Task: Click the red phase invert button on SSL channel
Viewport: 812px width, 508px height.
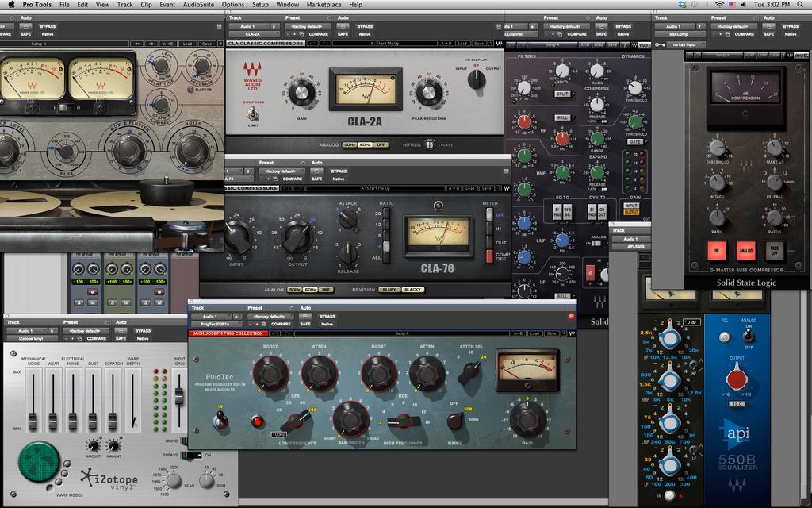Action: pos(590,273)
